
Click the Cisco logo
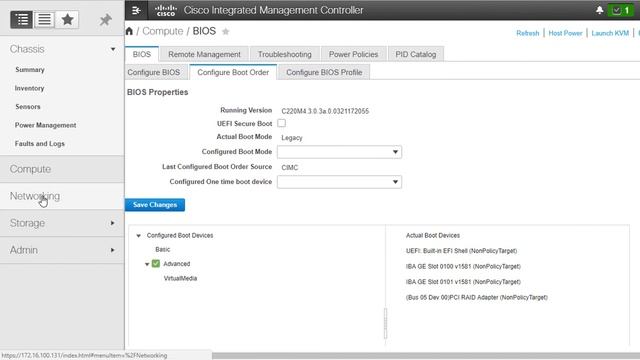pos(165,10)
